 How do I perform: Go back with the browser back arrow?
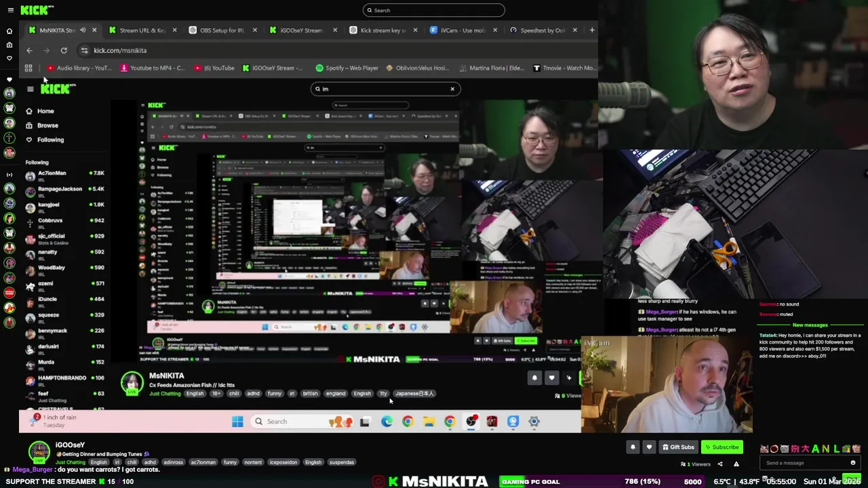coord(29,50)
